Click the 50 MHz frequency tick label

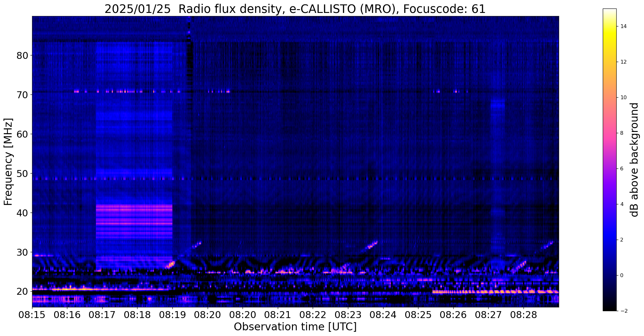[x=22, y=174]
